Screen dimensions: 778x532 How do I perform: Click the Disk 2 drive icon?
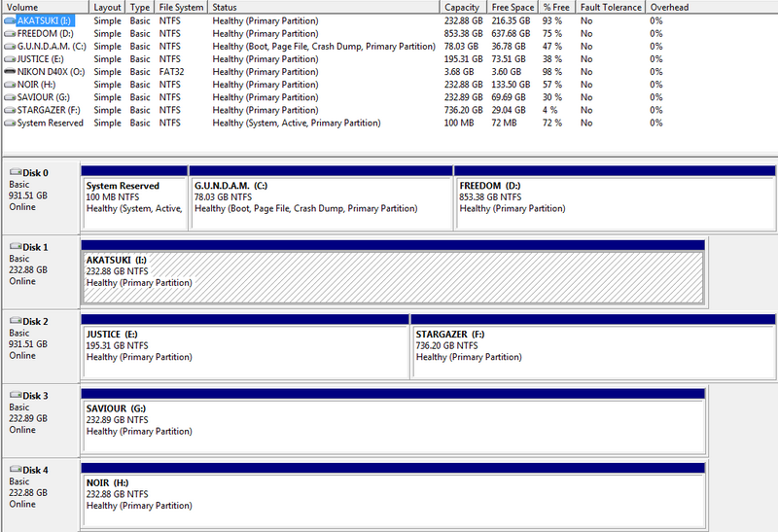[x=15, y=321]
